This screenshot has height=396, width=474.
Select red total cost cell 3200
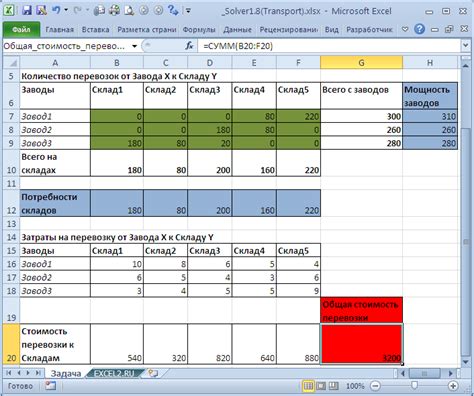(x=361, y=344)
